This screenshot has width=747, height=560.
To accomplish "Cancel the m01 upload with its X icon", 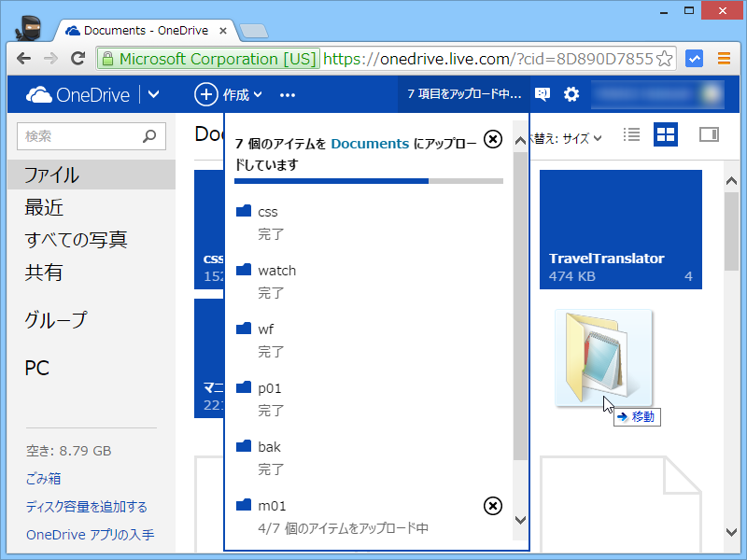I will pyautogui.click(x=492, y=506).
